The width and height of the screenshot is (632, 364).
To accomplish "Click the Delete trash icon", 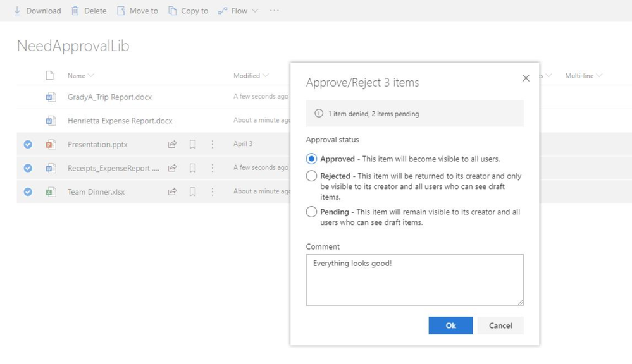I will coord(75,11).
